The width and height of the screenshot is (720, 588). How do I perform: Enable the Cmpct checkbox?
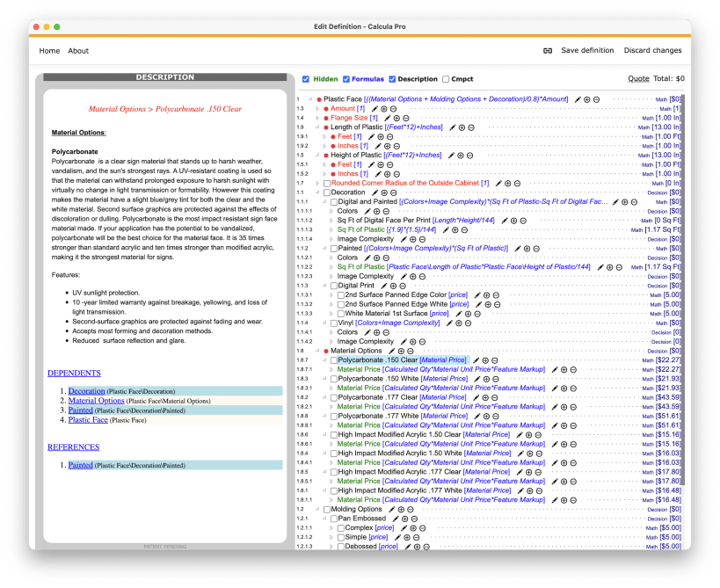(x=446, y=79)
